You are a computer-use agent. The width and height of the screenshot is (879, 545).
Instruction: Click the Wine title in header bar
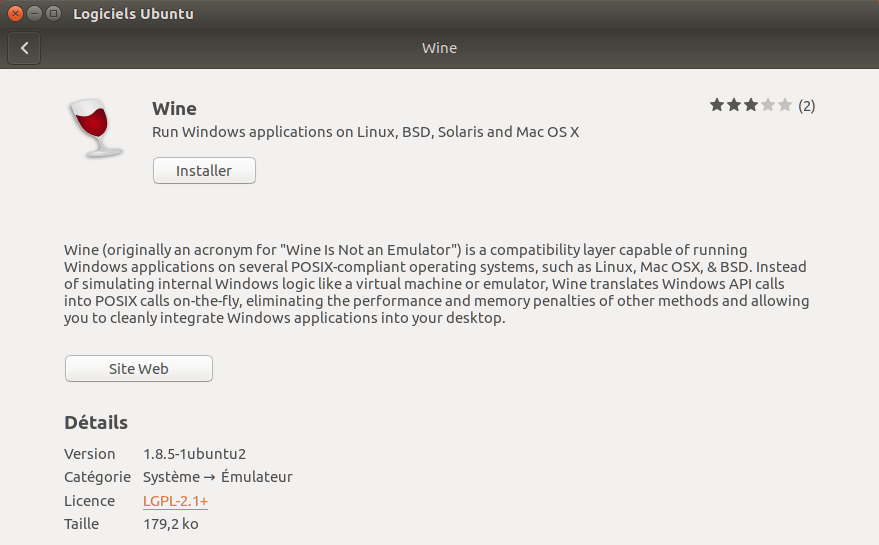tap(440, 48)
